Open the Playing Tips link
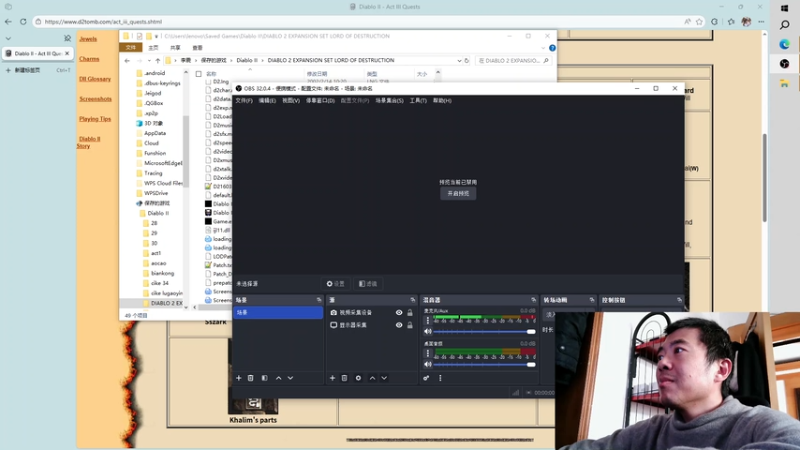Image resolution: width=800 pixels, height=450 pixels. click(95, 119)
